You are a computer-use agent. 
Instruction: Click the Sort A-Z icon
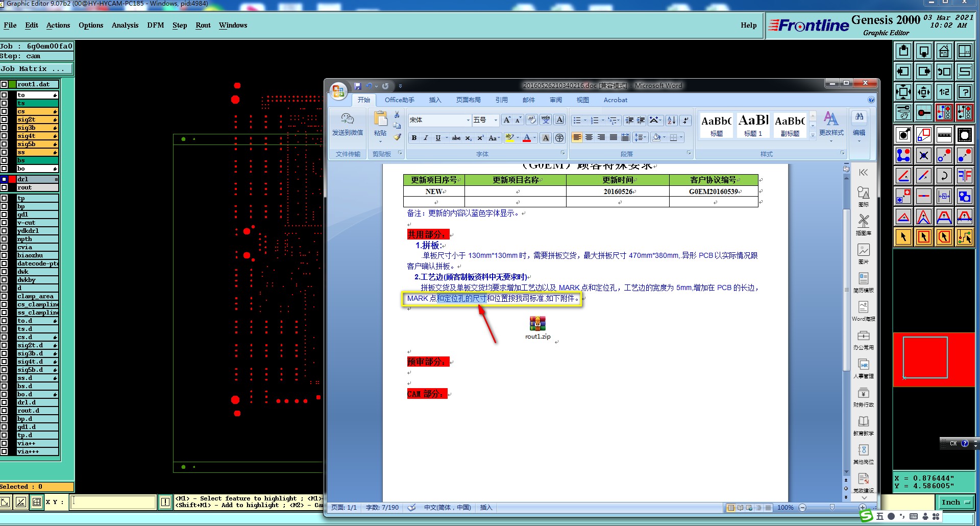(672, 120)
